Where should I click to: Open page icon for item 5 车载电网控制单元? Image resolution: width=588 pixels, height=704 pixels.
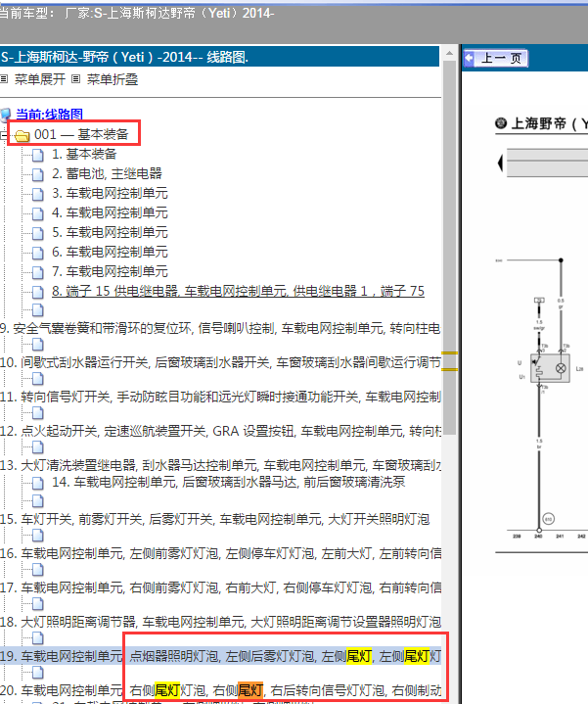click(x=38, y=233)
